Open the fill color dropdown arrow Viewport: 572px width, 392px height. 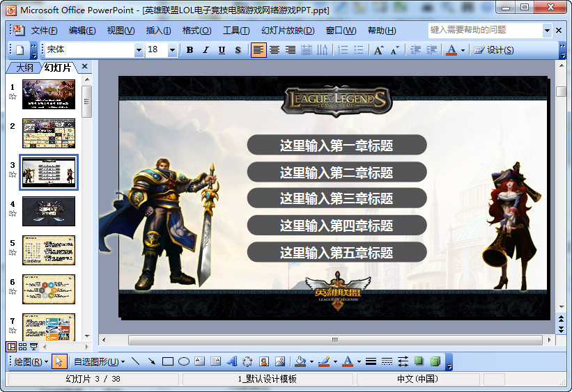click(311, 362)
